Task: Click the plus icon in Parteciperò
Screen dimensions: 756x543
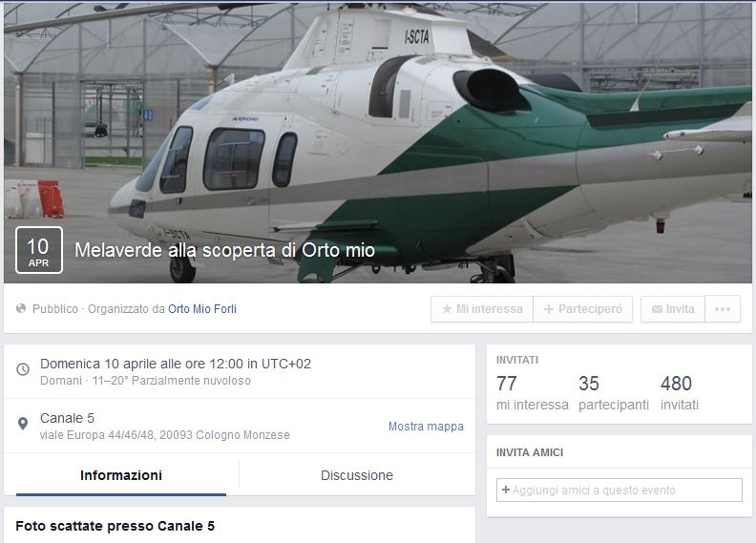Action: tap(549, 309)
